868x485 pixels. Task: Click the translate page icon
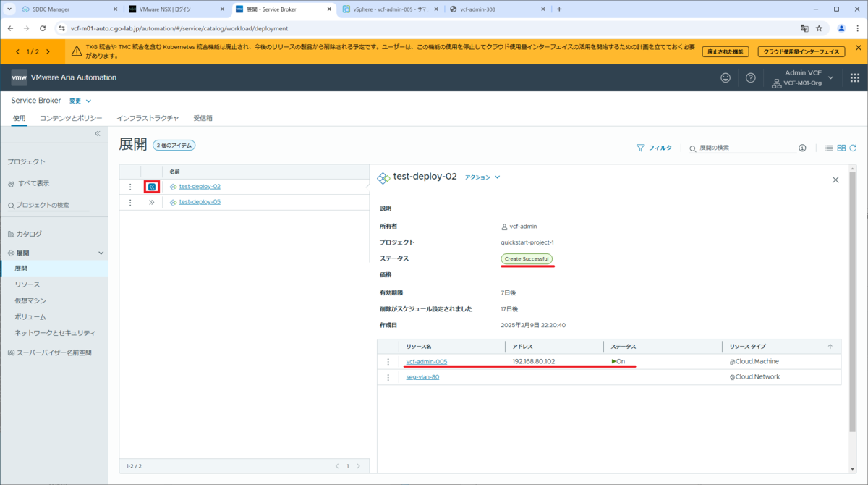click(804, 28)
